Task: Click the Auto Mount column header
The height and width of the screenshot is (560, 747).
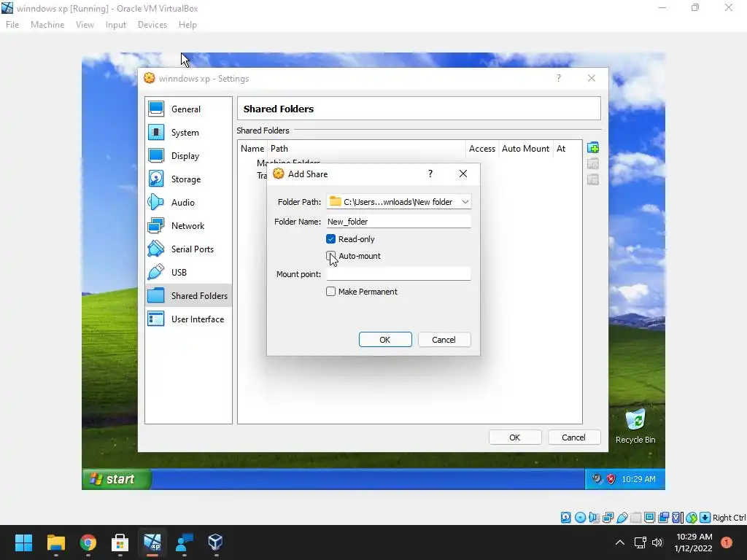Action: tap(525, 149)
